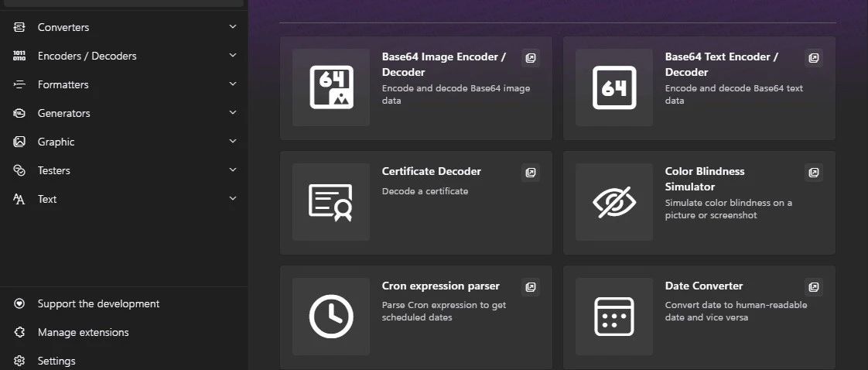Click the Generators sidebar icon

pos(19,113)
